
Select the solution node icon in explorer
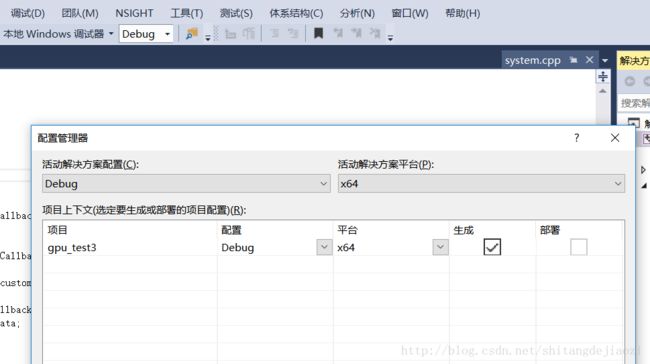pyautogui.click(x=633, y=122)
